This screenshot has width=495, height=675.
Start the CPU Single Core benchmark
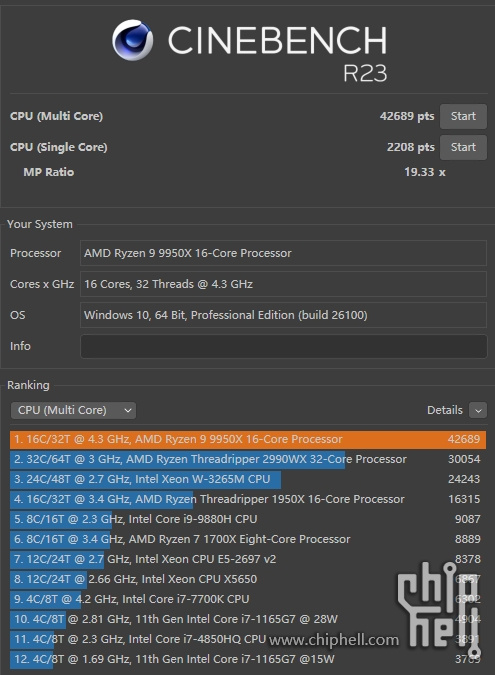[x=463, y=147]
